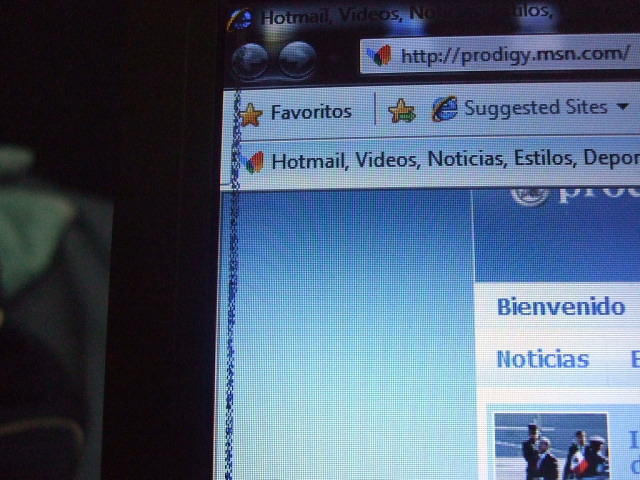
Task: Click the address bar with prodigy.msn.com
Action: click(x=500, y=55)
